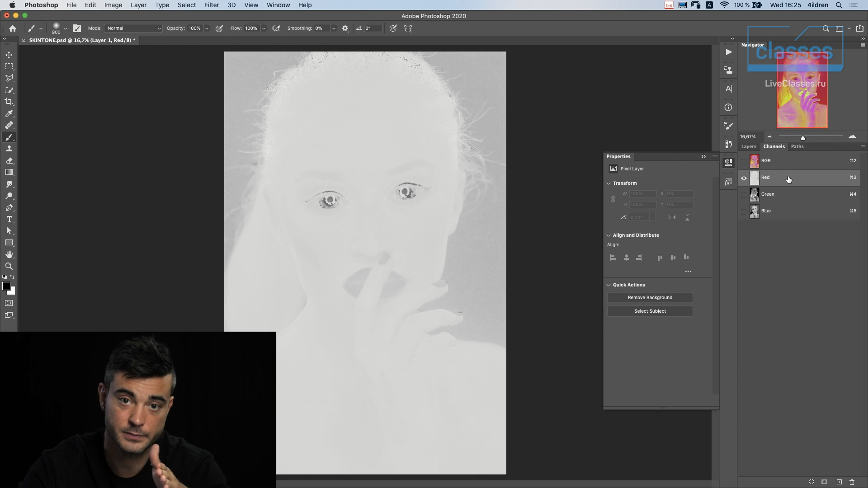The width and height of the screenshot is (868, 488).
Task: Select the Hand tool
Action: (9, 255)
